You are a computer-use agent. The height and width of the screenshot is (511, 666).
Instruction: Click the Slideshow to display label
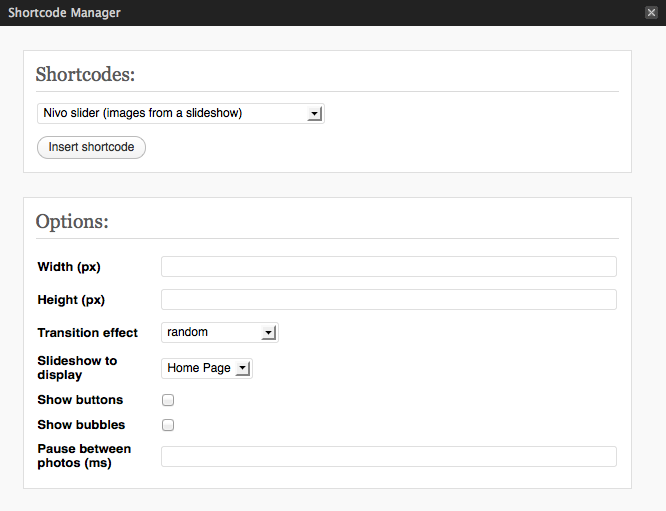click(x=77, y=368)
